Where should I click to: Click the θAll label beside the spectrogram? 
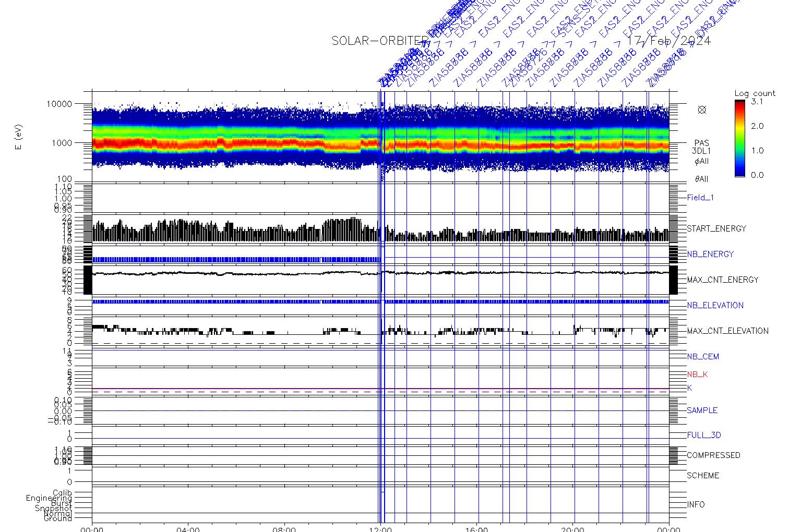point(701,179)
